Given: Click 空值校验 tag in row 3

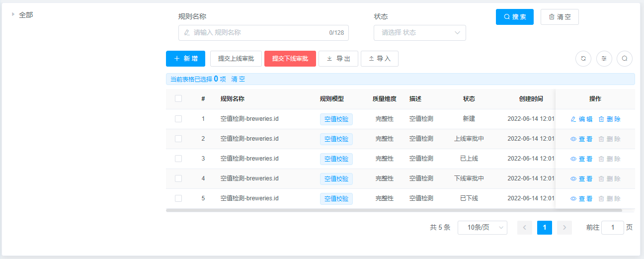Looking at the screenshot, I should pos(336,159).
